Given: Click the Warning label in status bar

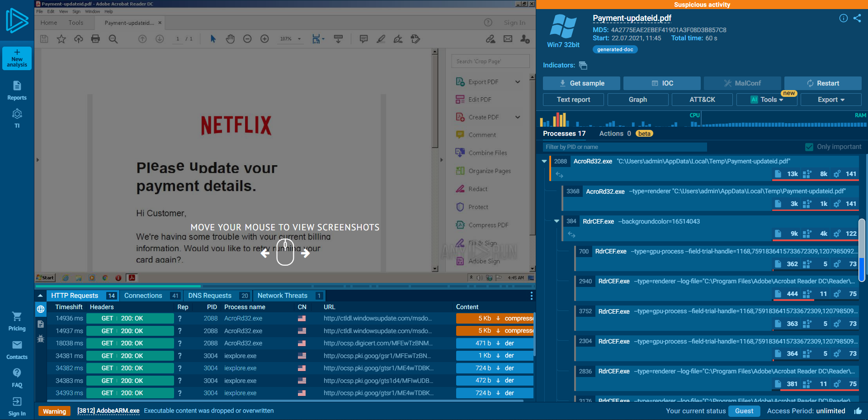Looking at the screenshot, I should click(54, 411).
